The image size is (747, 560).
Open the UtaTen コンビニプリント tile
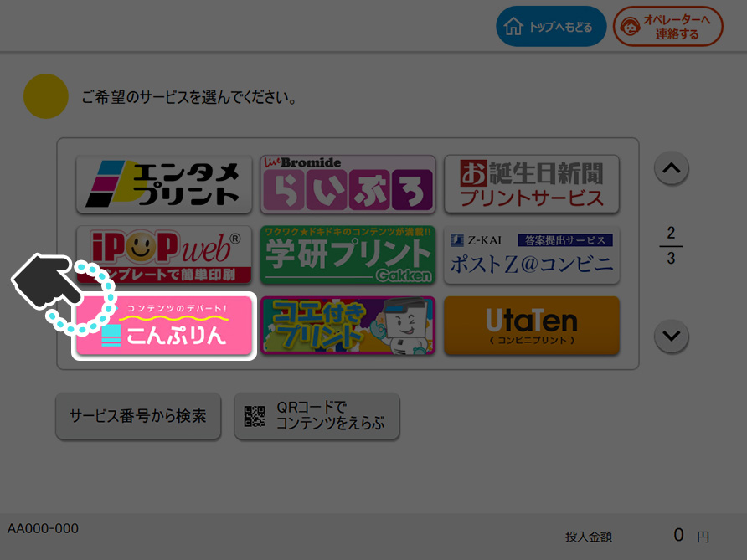(x=532, y=326)
